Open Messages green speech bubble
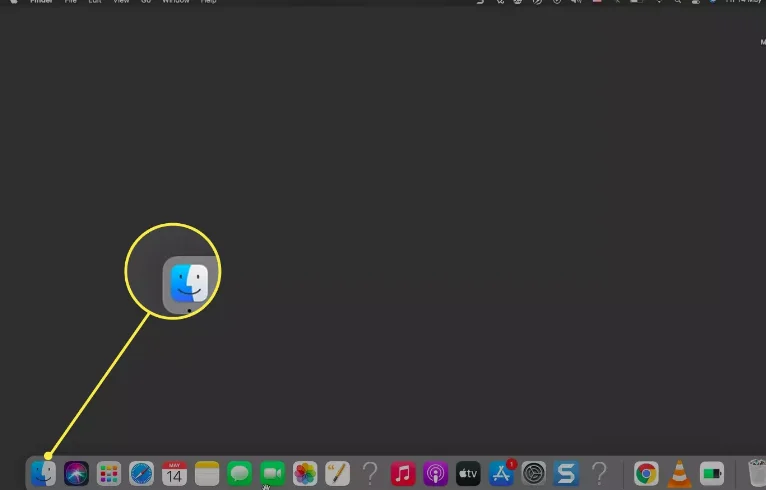 coord(239,473)
